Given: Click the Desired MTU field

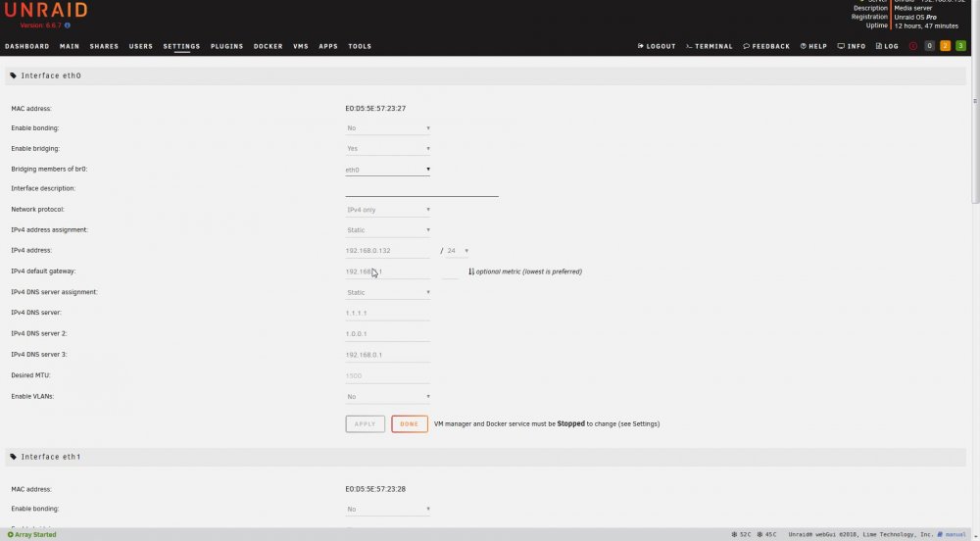Looking at the screenshot, I should [387, 376].
